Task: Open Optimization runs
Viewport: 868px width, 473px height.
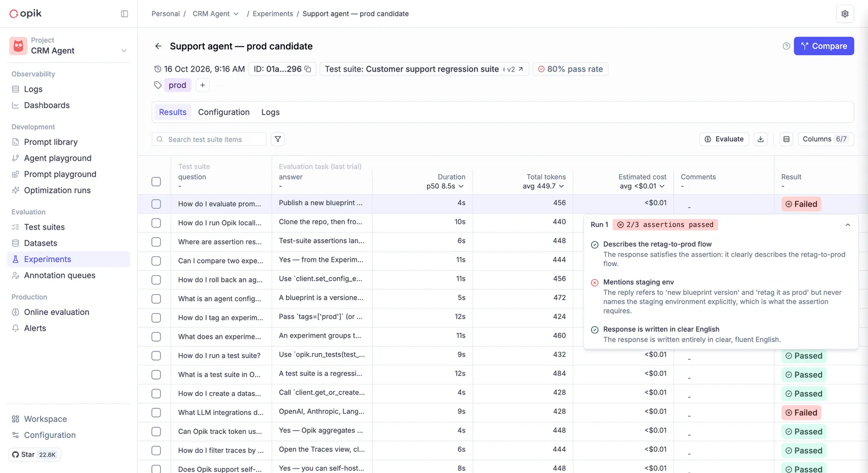Action: [57, 190]
